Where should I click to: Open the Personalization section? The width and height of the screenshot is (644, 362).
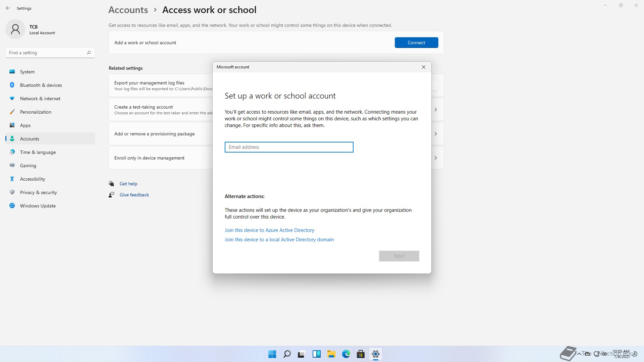tap(50, 112)
